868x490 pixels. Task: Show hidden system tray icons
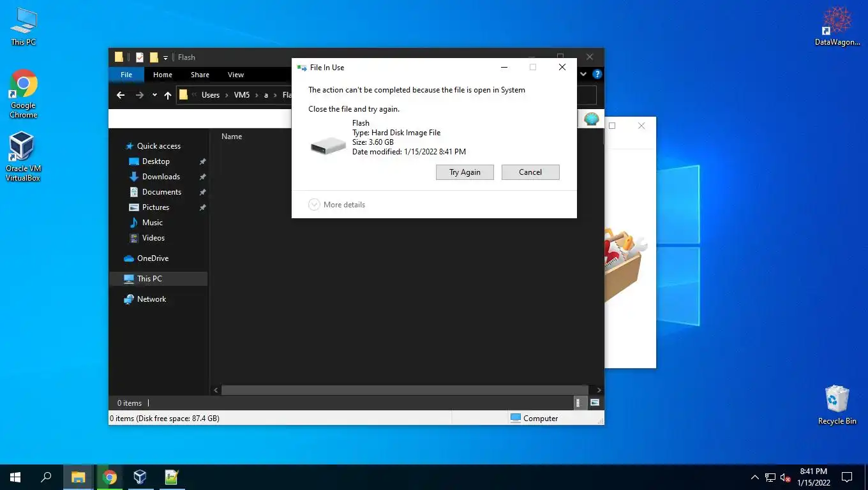(755, 477)
